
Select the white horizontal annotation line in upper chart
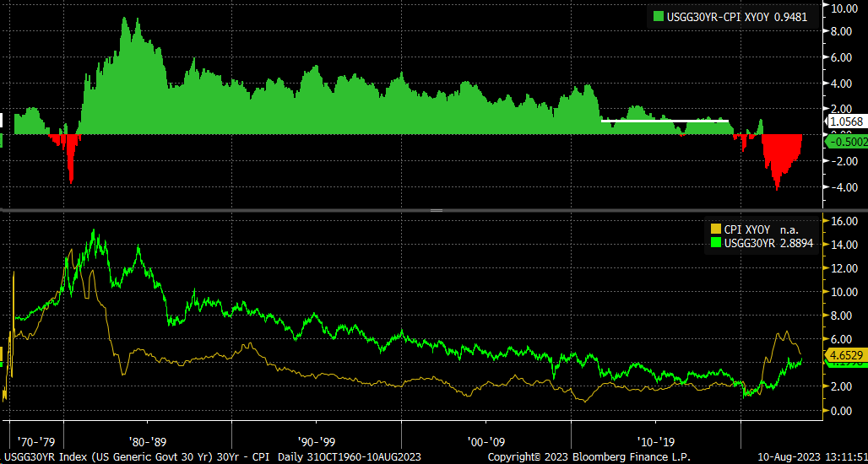665,120
